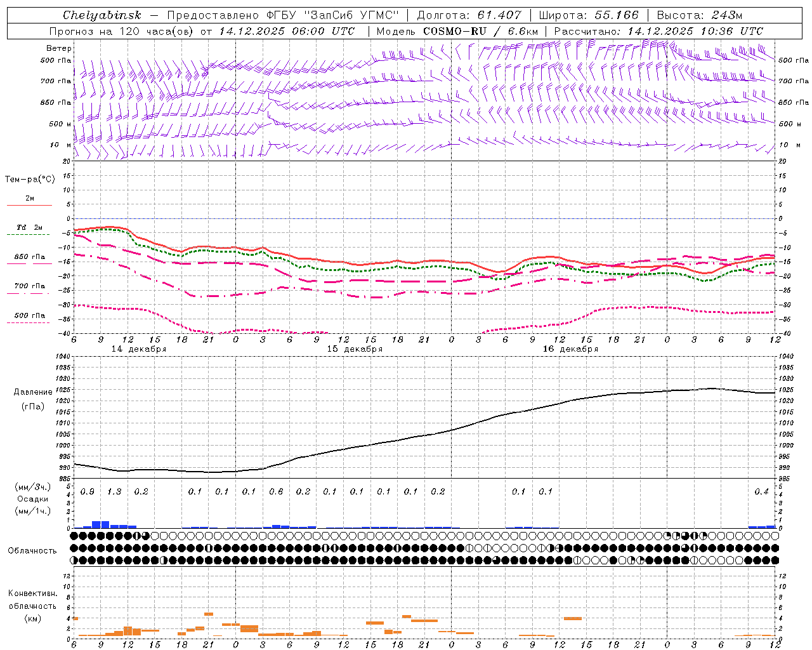The height and width of the screenshot is (650, 812).
Task: Click the '0.6' precipitation amount value
Action: [276, 492]
